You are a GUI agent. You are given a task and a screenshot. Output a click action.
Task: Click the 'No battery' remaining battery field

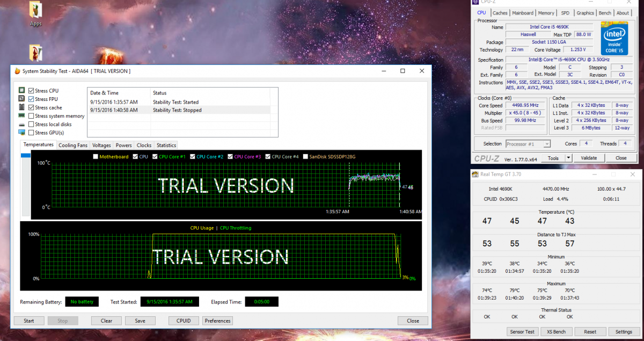pos(82,302)
